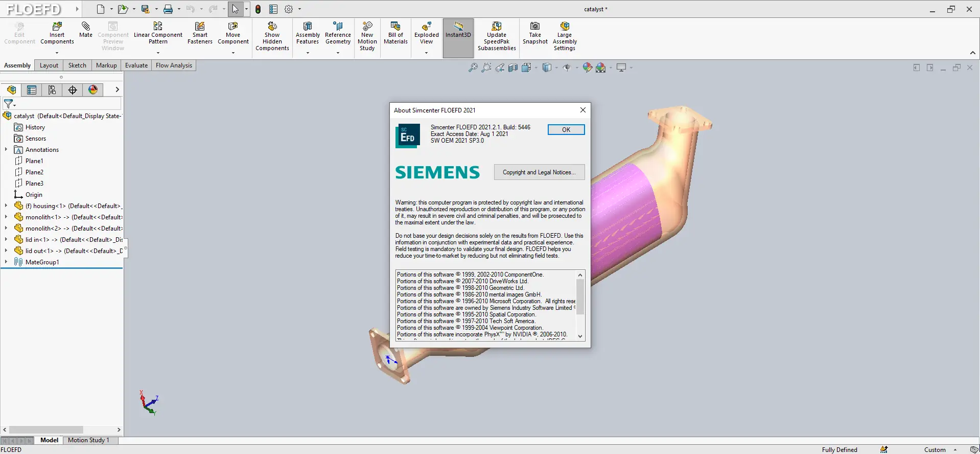Click the Edit Appearance icon
This screenshot has height=454, width=980.
tap(588, 67)
